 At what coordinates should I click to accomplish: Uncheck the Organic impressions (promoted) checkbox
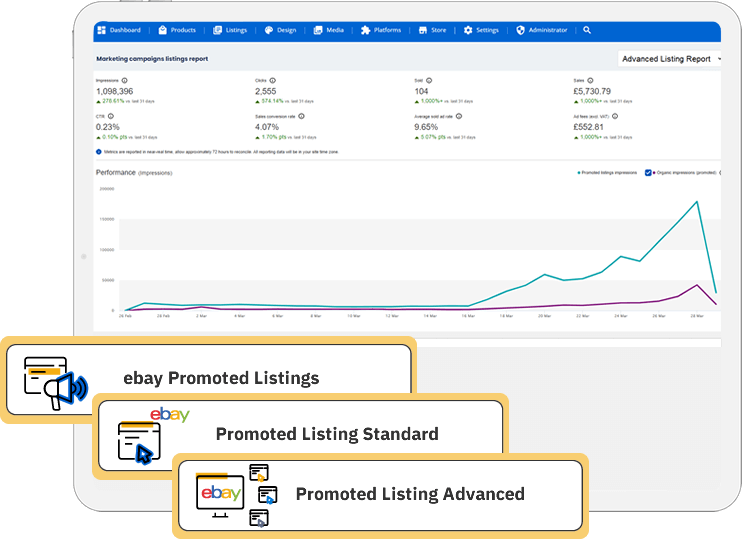(648, 173)
